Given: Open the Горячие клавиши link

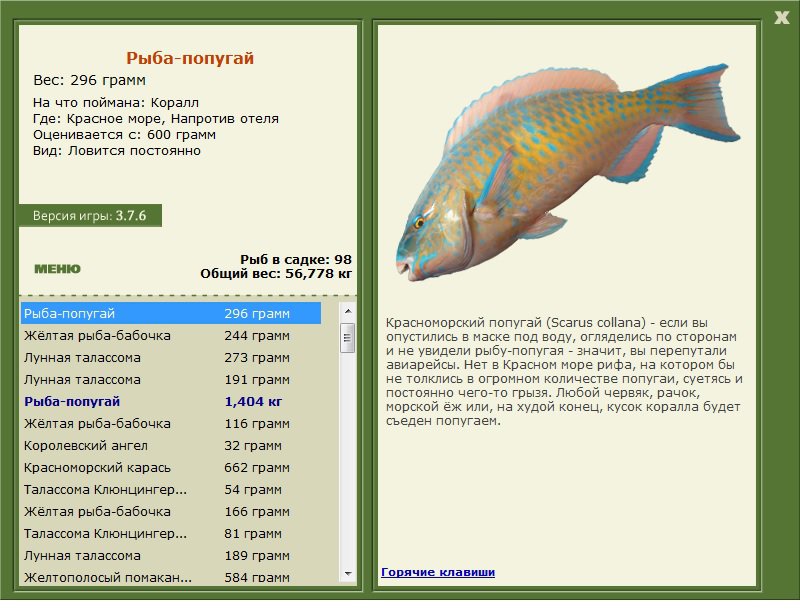Looking at the screenshot, I should coord(438,572).
